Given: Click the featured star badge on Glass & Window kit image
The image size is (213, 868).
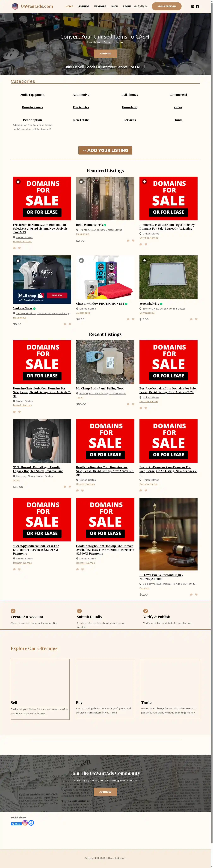Looking at the screenshot, I should [81, 260].
